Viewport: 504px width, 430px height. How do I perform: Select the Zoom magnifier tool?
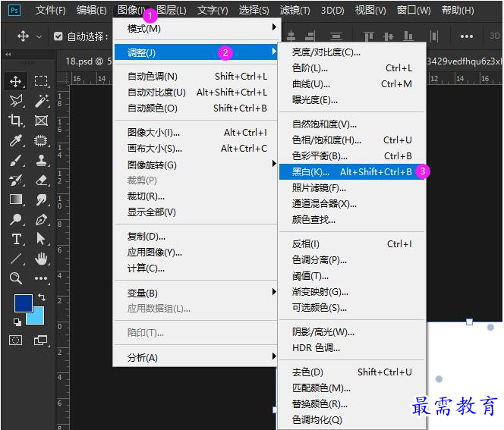click(x=16, y=278)
